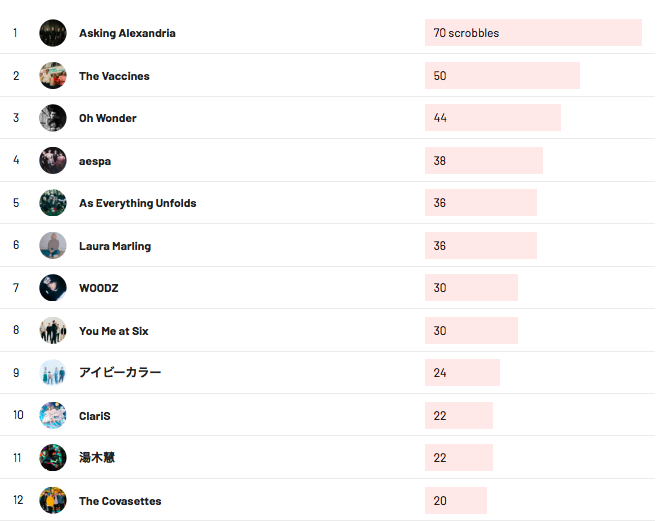Screen dimensions: 660x521
Task: Open ClariS artist link
Action: (95, 416)
